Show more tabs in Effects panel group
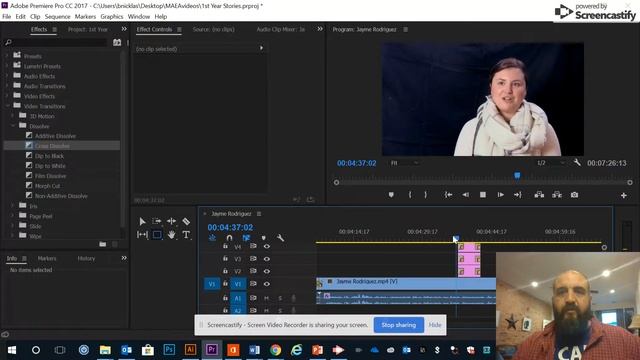This screenshot has height=360, width=640. coord(124,29)
